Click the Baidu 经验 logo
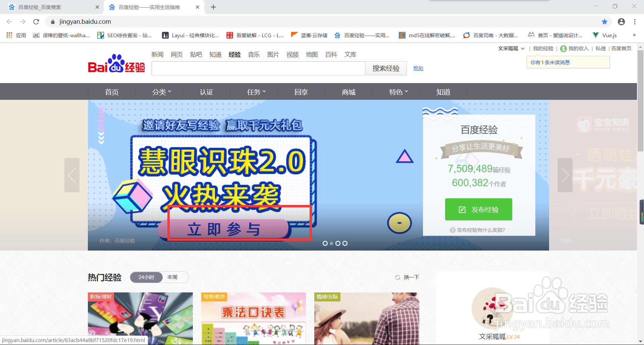 [116, 63]
